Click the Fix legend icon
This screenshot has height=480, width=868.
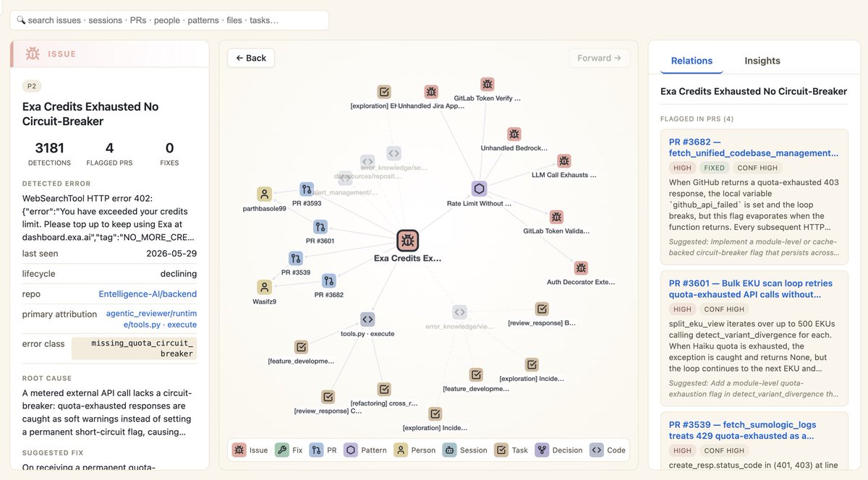(282, 450)
